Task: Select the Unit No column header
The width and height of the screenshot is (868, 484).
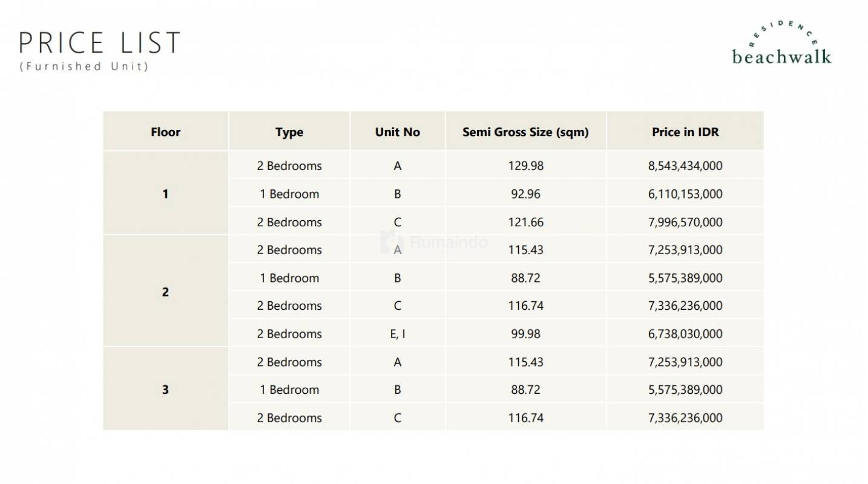Action: point(397,132)
